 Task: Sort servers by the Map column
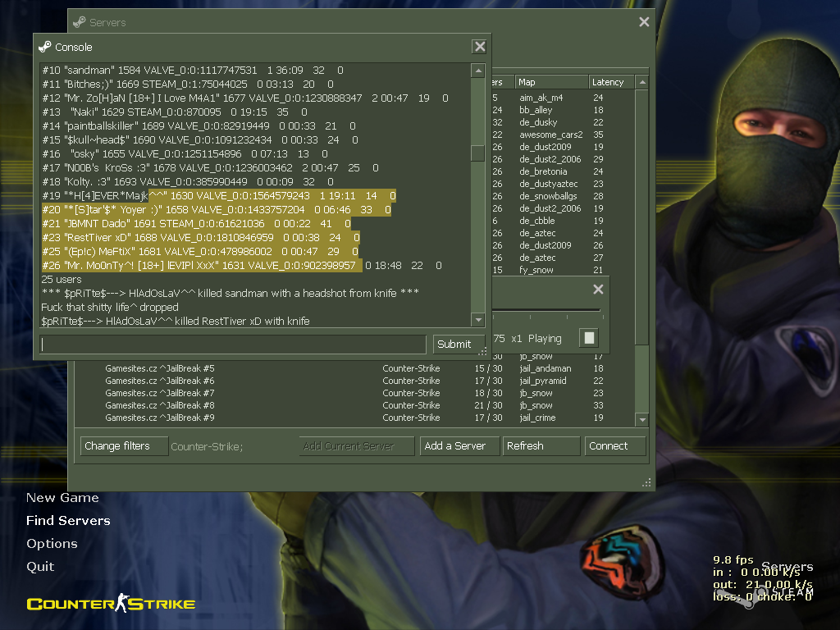551,82
